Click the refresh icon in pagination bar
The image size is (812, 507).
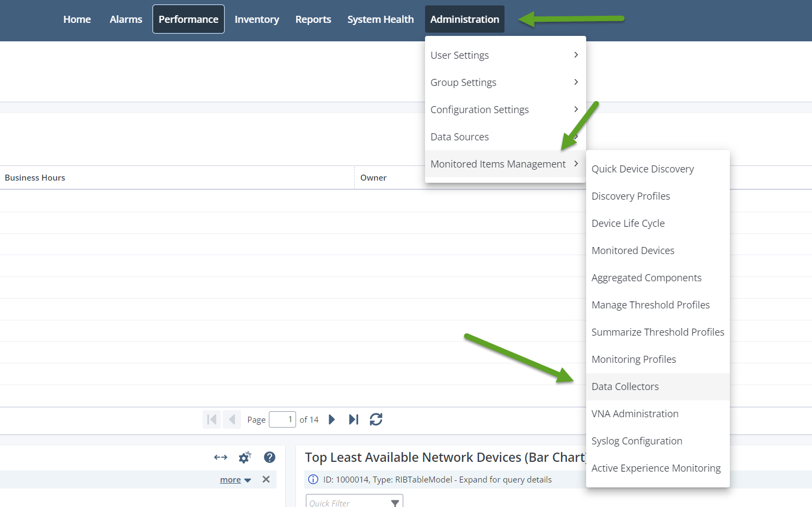point(376,419)
